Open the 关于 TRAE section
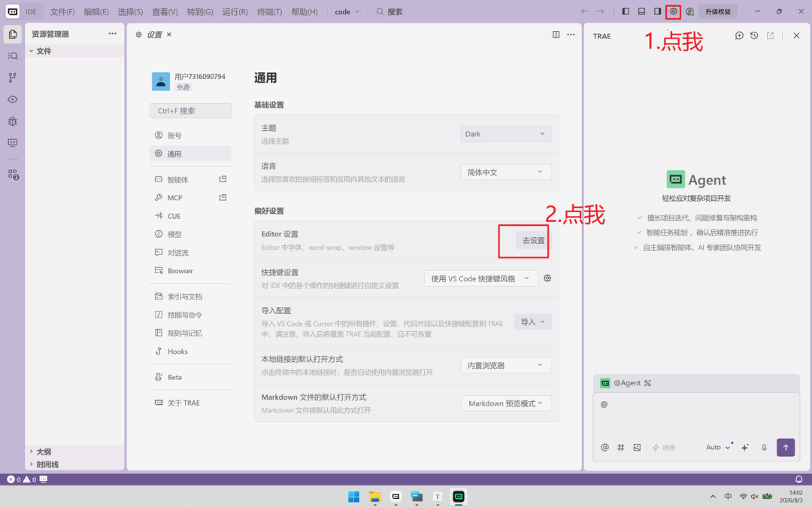This screenshot has width=812, height=508. click(190, 403)
